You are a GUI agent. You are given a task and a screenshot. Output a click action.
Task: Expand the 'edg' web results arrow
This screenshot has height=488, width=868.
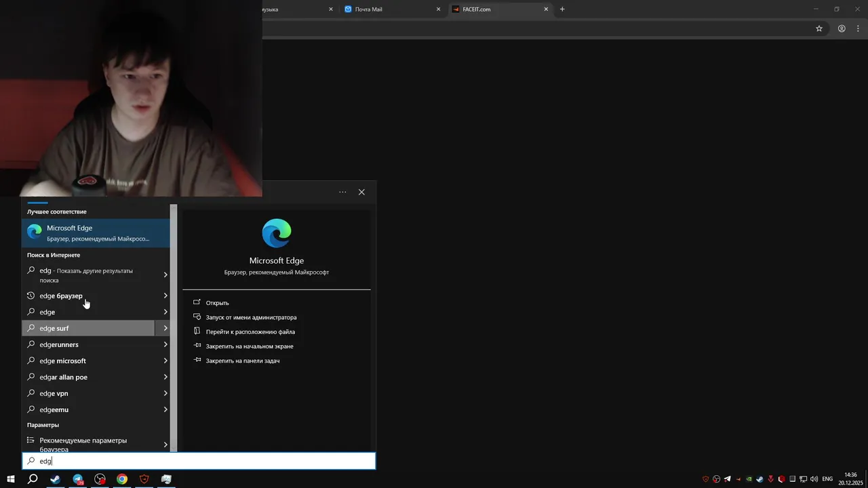pyautogui.click(x=165, y=274)
